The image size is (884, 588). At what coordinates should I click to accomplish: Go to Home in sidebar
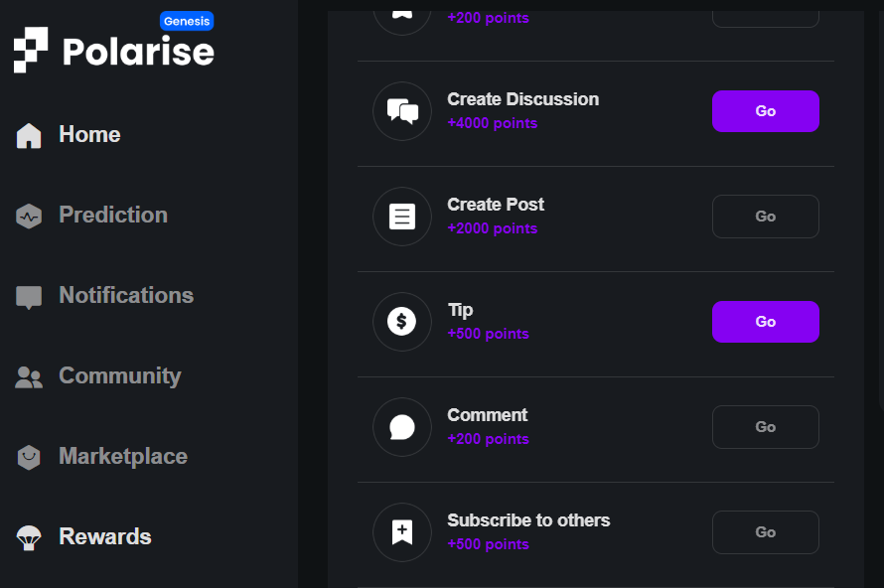tap(89, 135)
